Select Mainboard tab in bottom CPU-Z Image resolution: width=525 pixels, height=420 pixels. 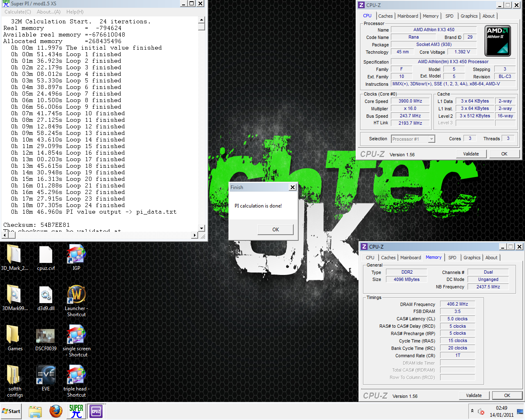click(x=411, y=258)
